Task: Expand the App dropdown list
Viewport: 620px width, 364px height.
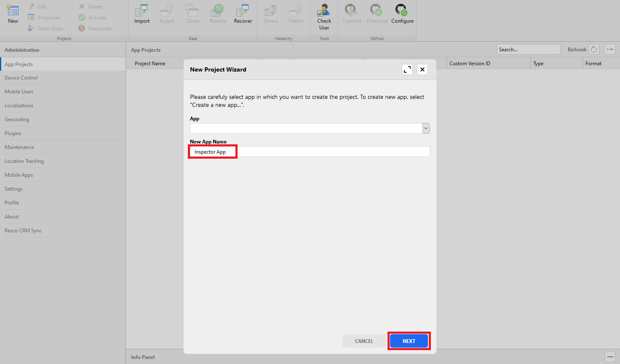Action: tap(426, 128)
